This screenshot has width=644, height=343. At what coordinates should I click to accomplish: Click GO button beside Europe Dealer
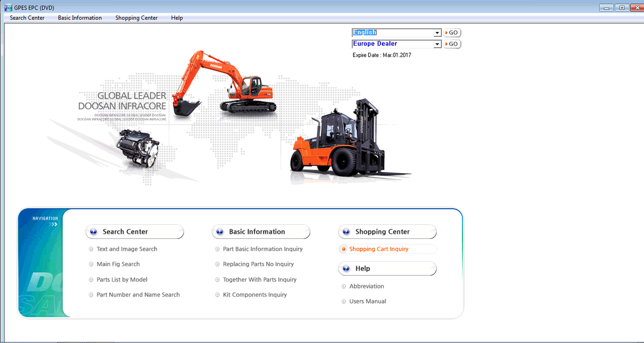coord(452,44)
